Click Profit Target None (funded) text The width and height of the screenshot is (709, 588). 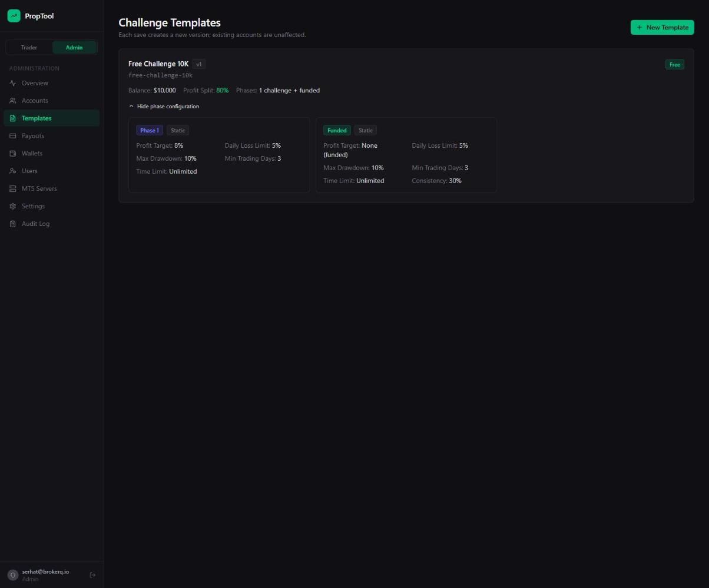(x=350, y=150)
